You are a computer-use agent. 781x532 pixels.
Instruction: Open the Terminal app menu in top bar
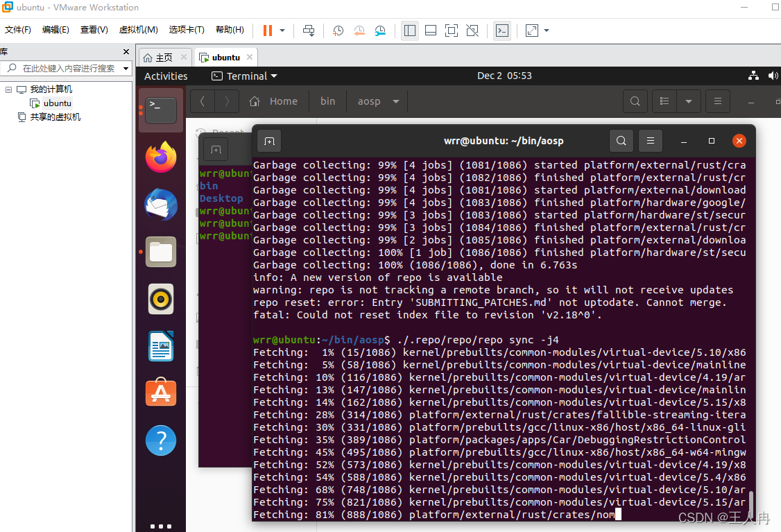245,76
